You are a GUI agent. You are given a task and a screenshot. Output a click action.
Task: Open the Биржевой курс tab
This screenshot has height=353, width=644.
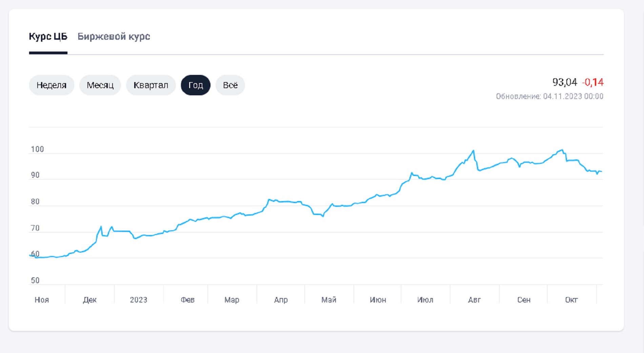(x=114, y=37)
